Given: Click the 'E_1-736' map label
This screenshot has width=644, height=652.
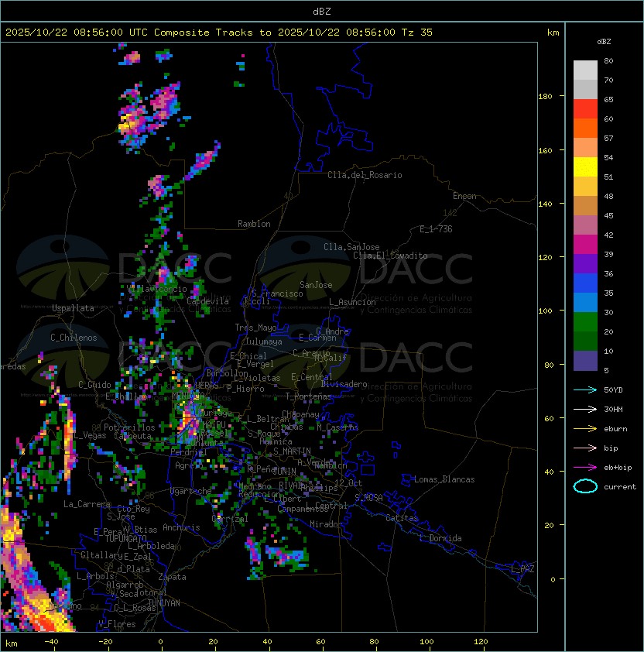Looking at the screenshot, I should click(x=436, y=229).
